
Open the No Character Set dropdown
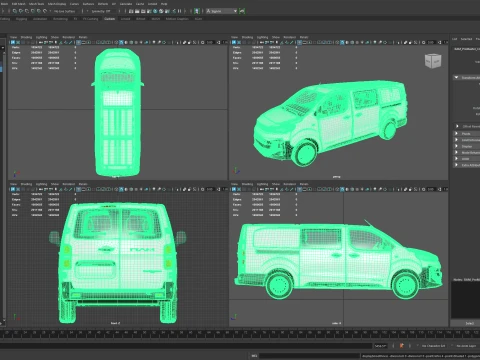tap(433, 346)
